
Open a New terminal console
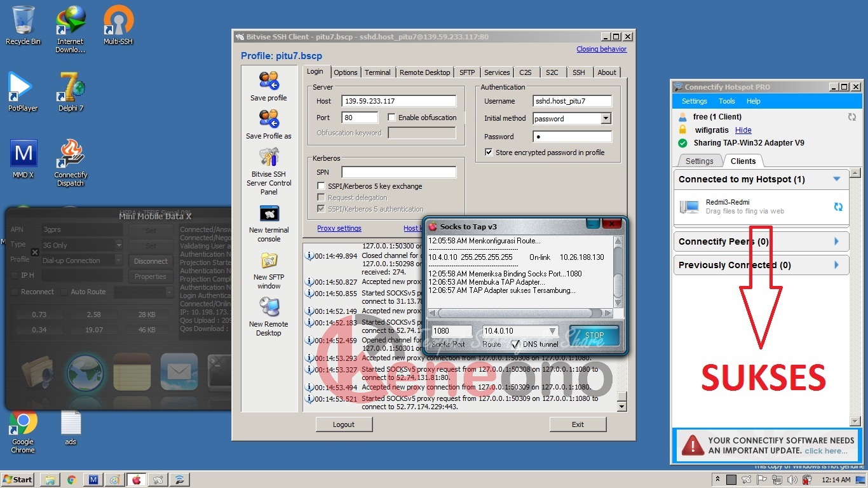click(x=269, y=213)
